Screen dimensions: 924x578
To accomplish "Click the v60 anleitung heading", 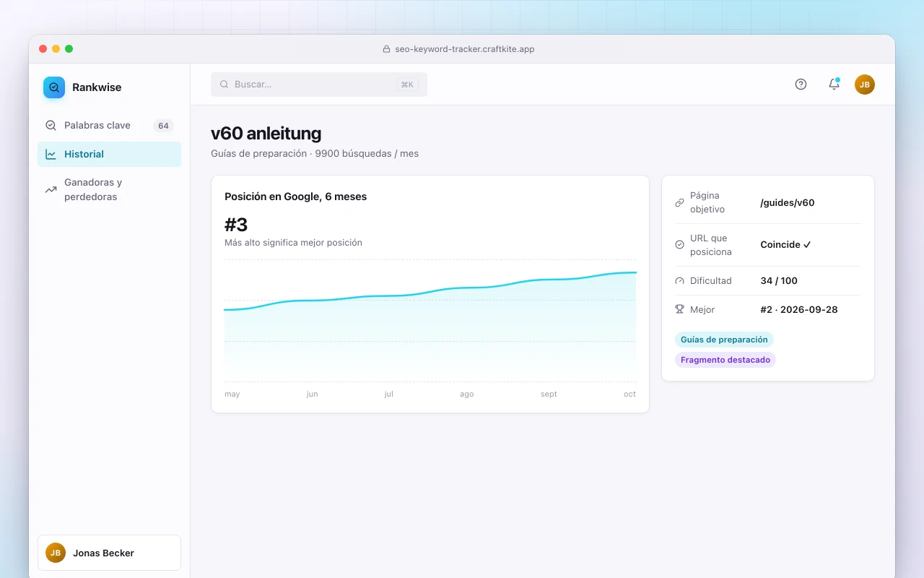I will tap(266, 134).
